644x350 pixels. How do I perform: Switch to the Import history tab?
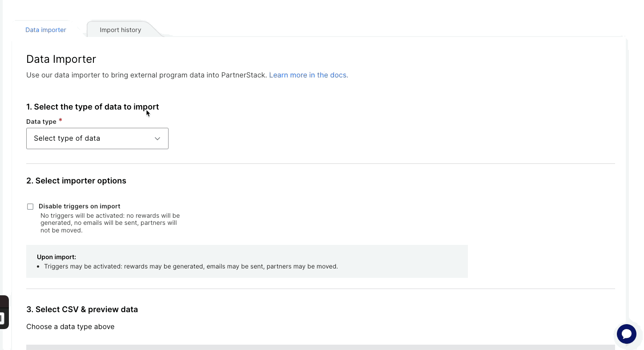(120, 30)
